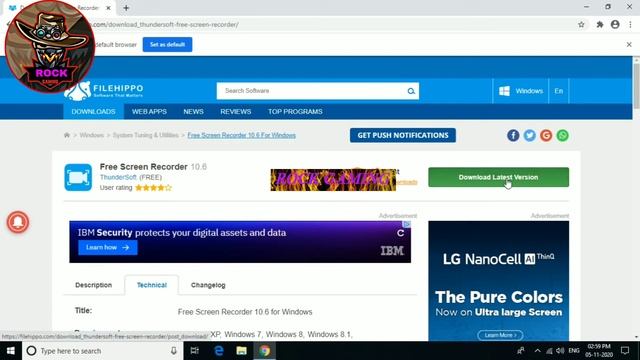Click Learn More in LG ad

point(500,335)
